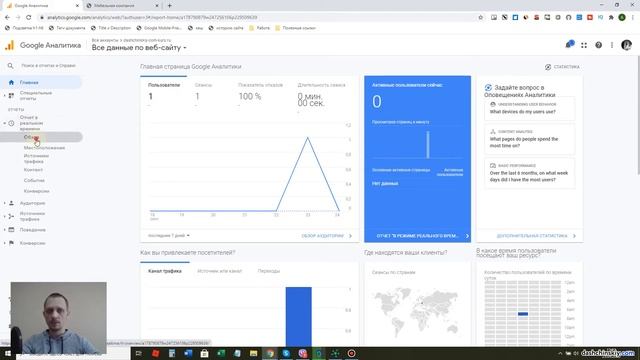
Task: Select the Длительность сеанса metric tab
Action: click(322, 85)
